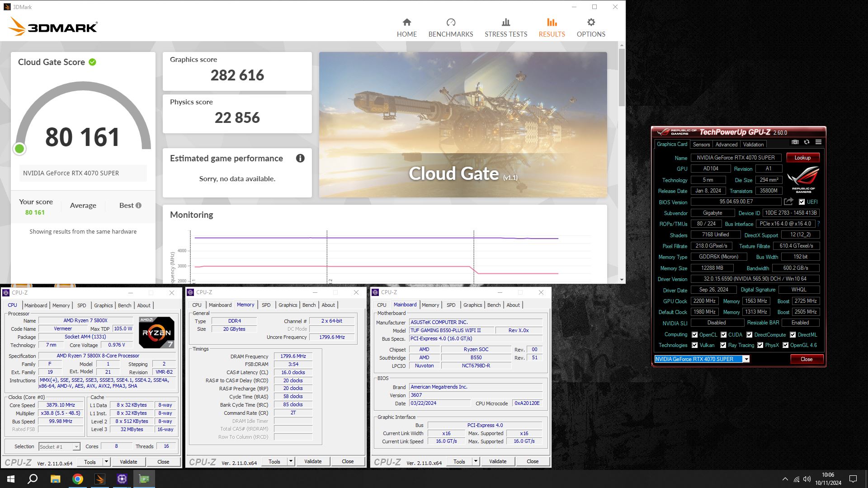This screenshot has height=488, width=868.
Task: Open the GPU selector dropdown in GPU-Z
Action: [746, 359]
